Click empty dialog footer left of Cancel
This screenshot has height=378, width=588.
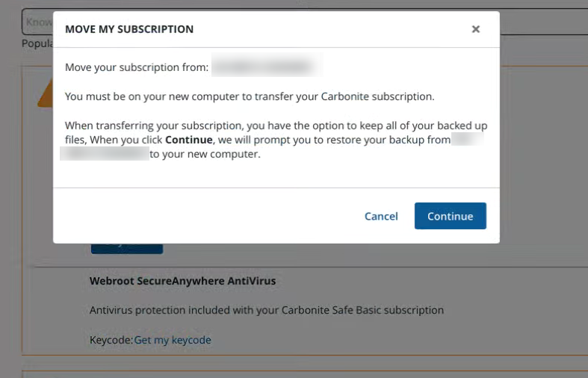pyautogui.click(x=202, y=216)
